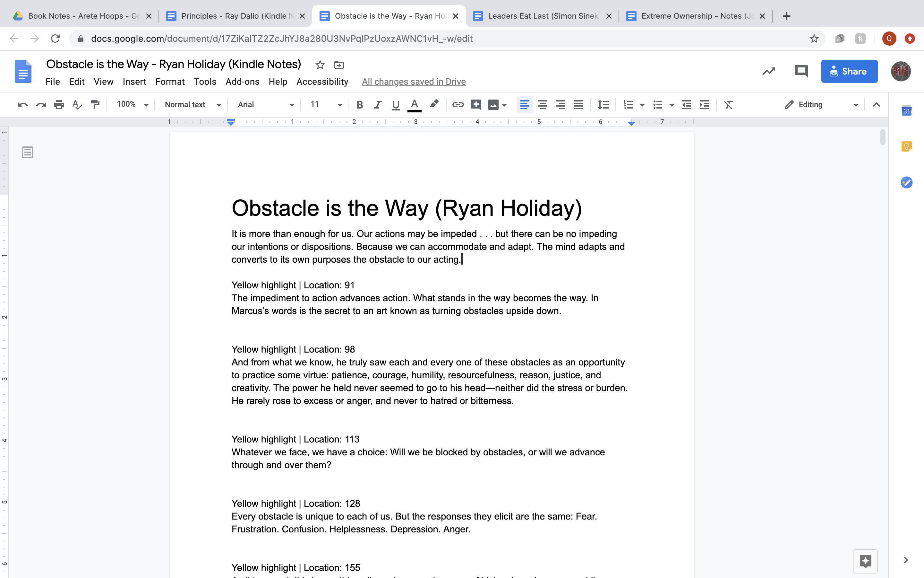Click the Explore button at bottom right

pyautogui.click(x=865, y=561)
